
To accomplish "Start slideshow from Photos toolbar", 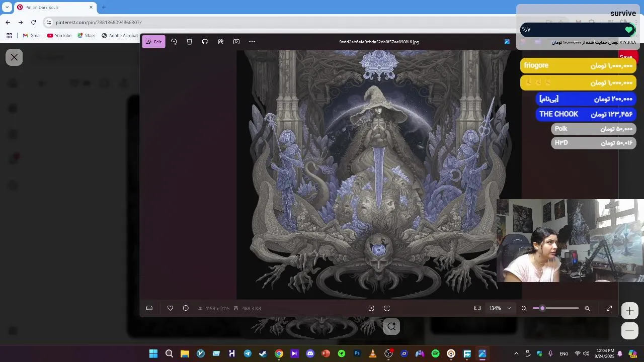I will click(x=236, y=42).
